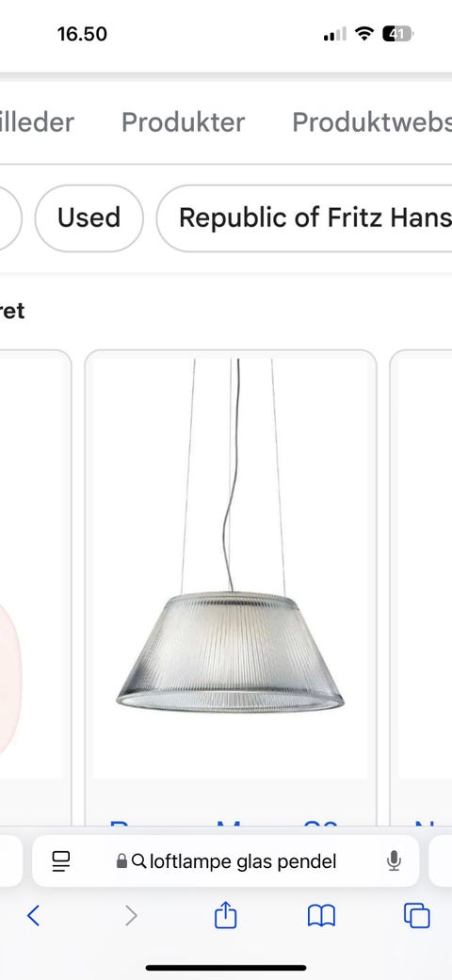Screen dimensions: 452x980
Task: Select the partially hidden left filter chip
Action: point(10,218)
